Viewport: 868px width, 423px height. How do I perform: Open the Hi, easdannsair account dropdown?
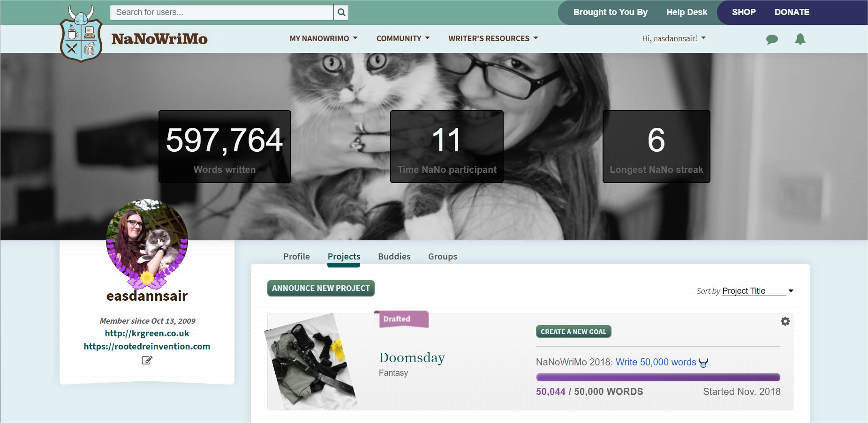674,38
